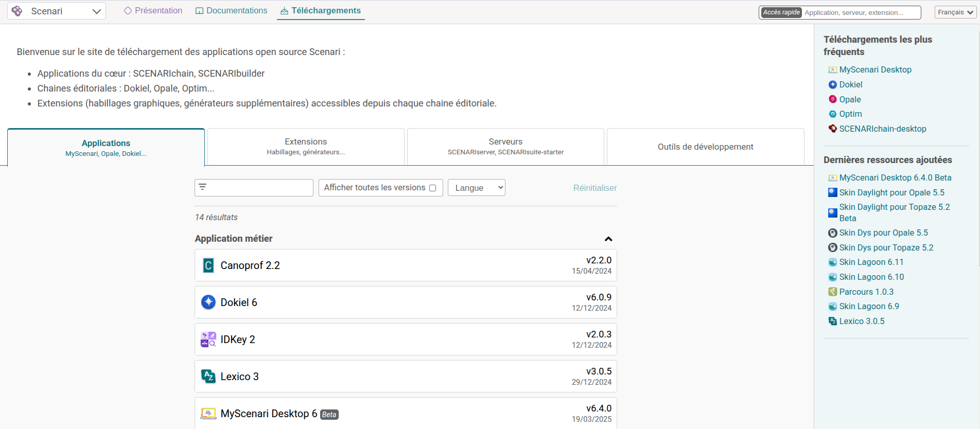Click icon beside Skin Dys pour Topaze 5.2
The image size is (980, 429).
click(x=833, y=247)
